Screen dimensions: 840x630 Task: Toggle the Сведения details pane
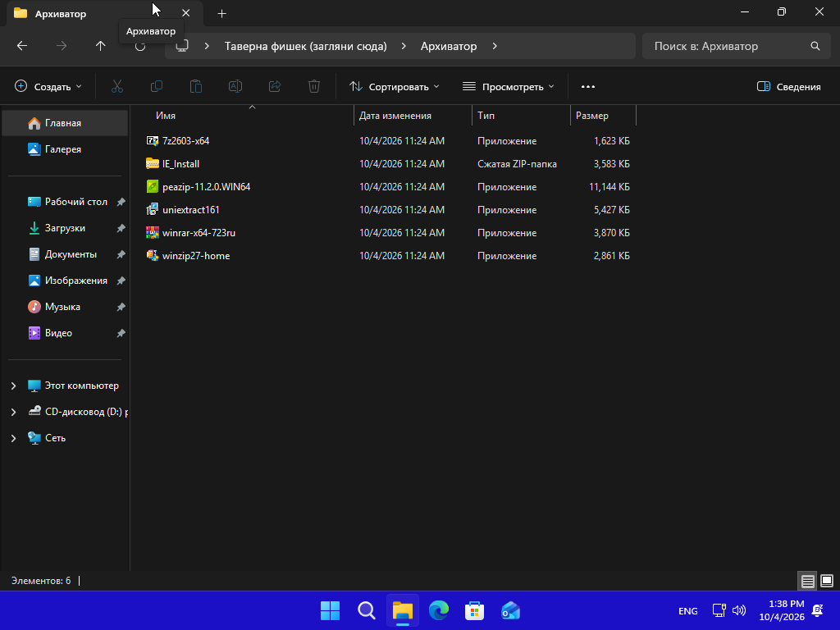click(788, 86)
